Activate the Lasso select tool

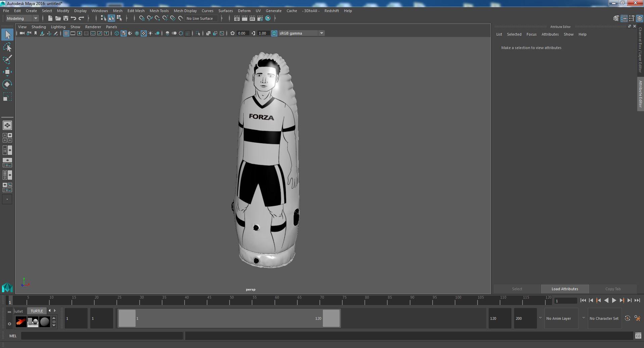(7, 47)
